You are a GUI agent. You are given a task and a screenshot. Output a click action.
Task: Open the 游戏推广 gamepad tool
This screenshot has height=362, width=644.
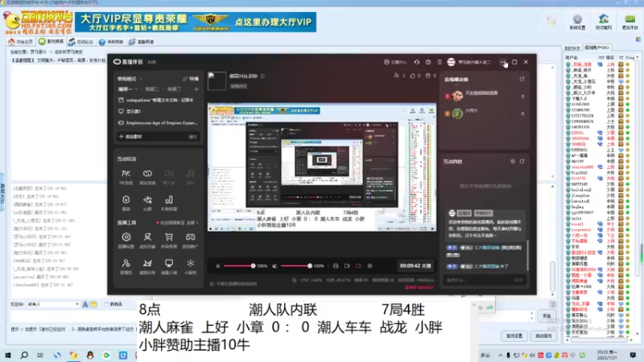coord(190,240)
